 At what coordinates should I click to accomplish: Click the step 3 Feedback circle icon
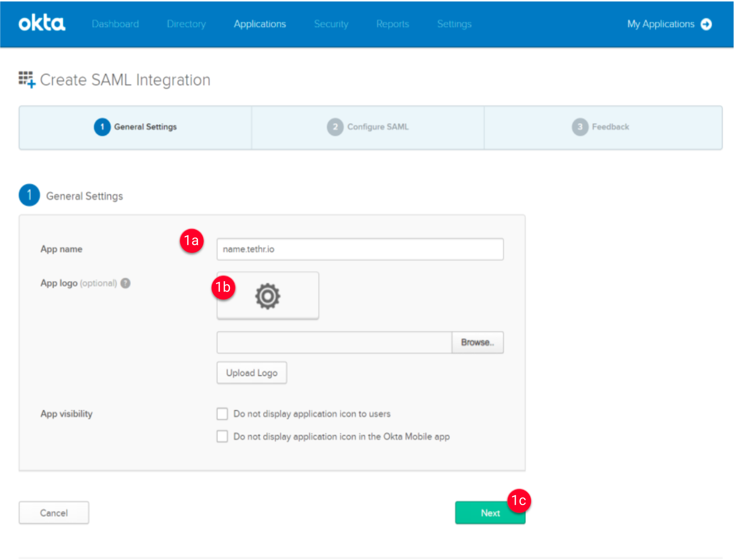(x=579, y=127)
